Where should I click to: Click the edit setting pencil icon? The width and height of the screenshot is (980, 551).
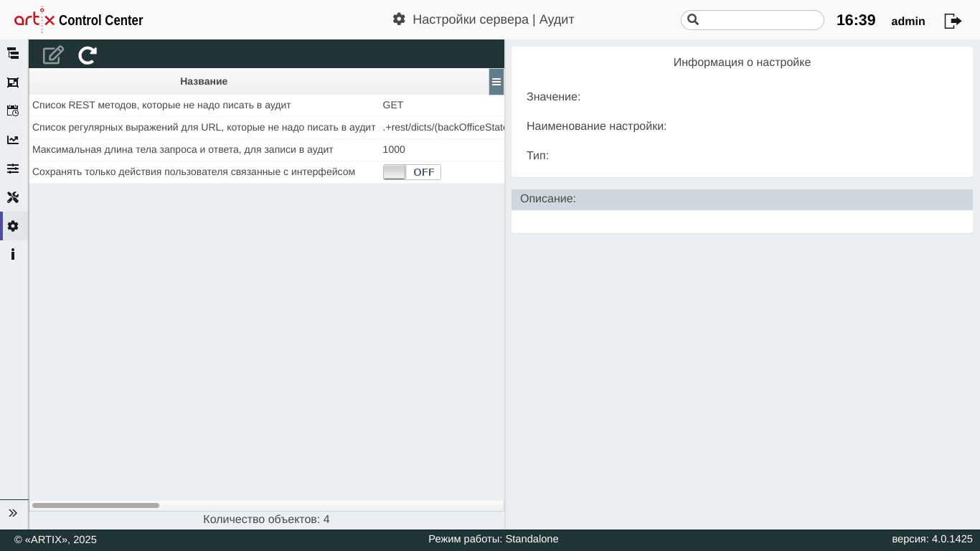click(53, 55)
